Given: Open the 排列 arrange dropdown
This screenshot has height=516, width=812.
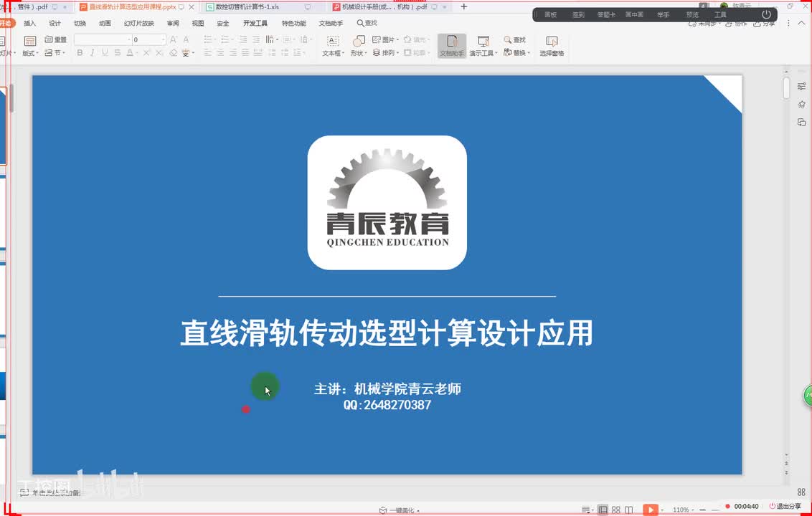Looking at the screenshot, I should click(x=386, y=53).
